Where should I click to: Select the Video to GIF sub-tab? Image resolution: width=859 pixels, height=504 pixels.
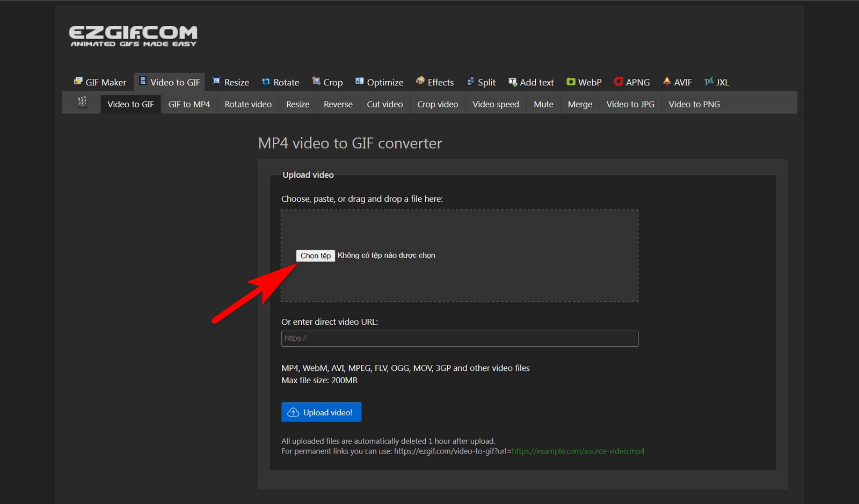130,104
